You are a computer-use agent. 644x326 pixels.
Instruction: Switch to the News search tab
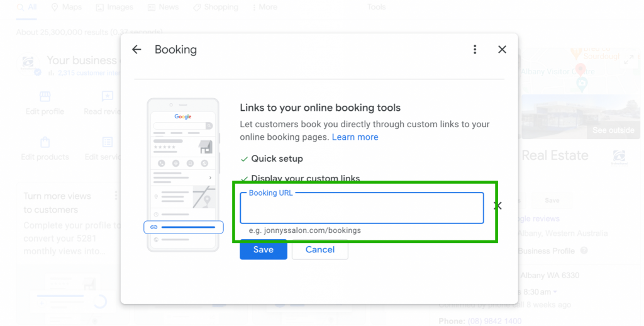tap(163, 8)
